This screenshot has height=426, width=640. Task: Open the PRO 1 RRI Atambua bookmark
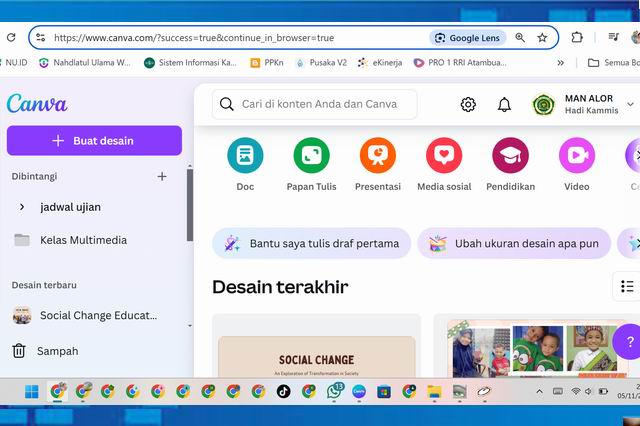coord(460,63)
